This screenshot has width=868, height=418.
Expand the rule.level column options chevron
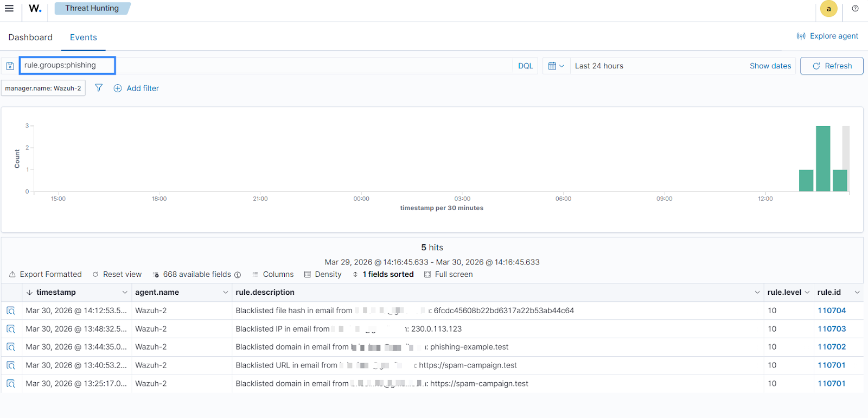coord(807,292)
